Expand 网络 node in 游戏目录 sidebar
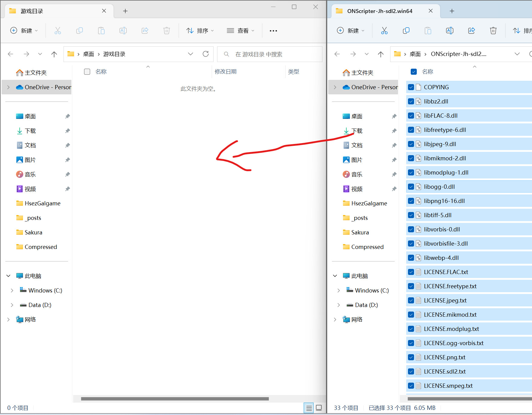 pos(8,319)
